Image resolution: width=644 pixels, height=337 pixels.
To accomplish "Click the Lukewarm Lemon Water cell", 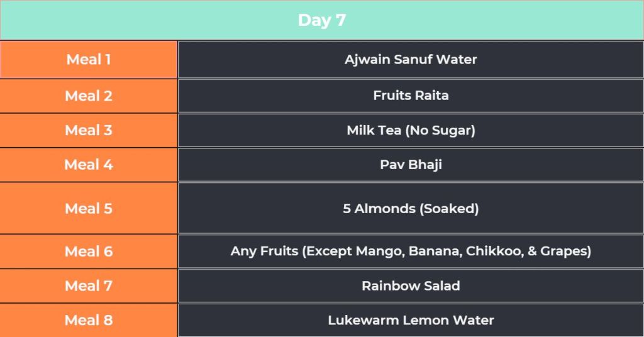I will pyautogui.click(x=411, y=320).
